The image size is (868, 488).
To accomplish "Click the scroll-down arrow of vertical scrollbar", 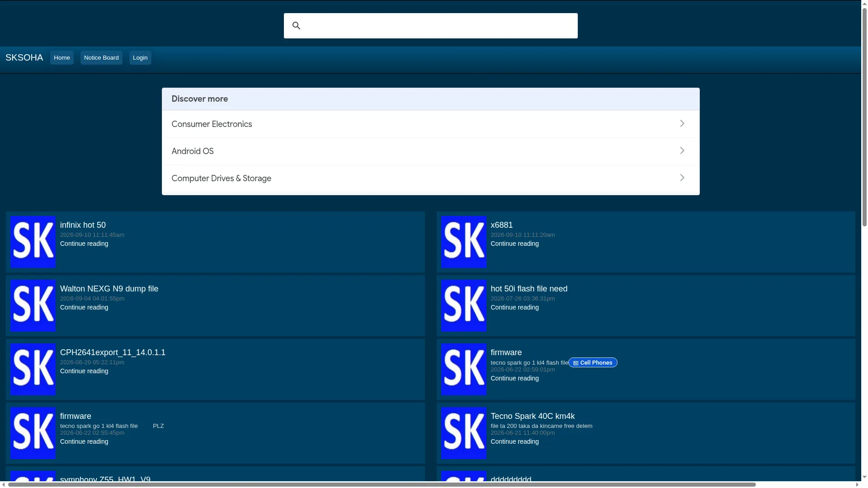I will tap(864, 477).
